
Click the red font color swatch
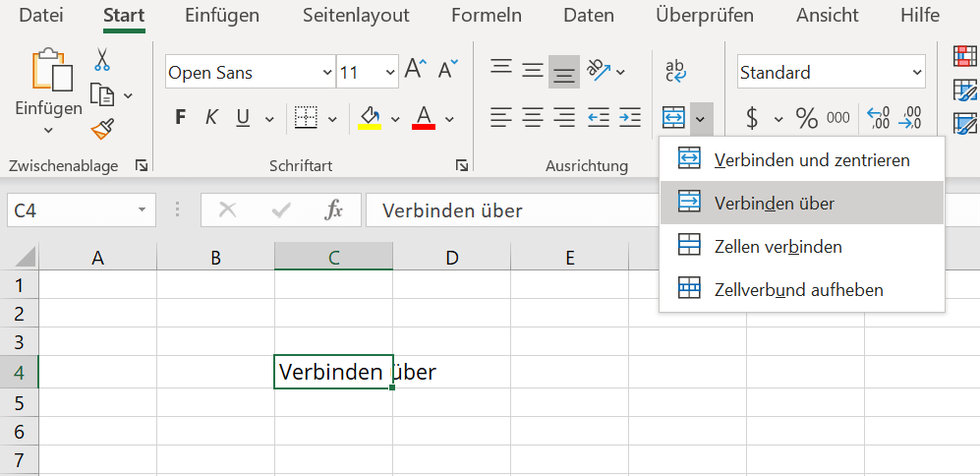coord(424,119)
